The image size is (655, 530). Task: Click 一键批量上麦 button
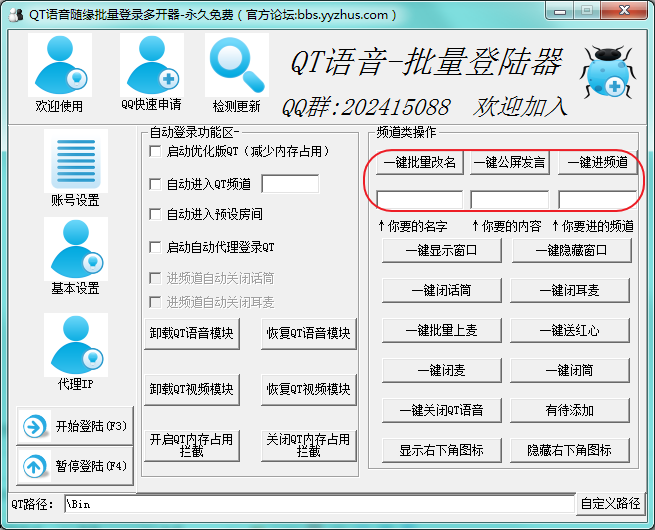pyautogui.click(x=442, y=330)
